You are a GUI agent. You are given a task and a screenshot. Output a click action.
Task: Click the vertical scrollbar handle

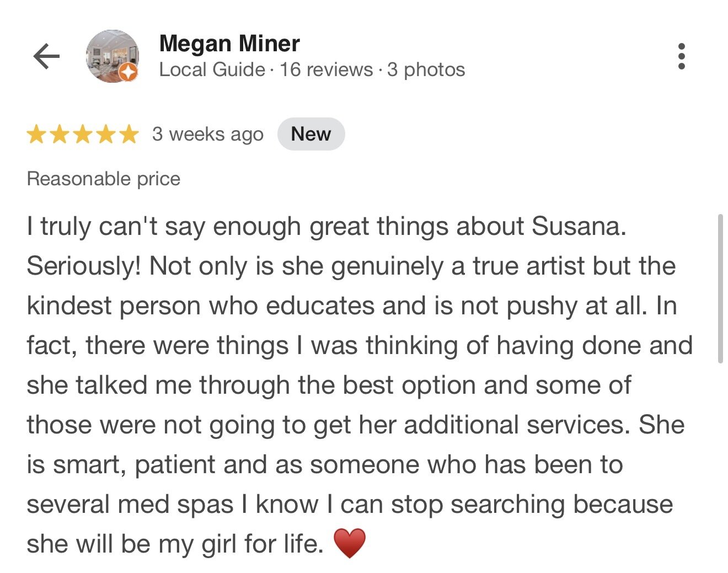click(x=720, y=288)
